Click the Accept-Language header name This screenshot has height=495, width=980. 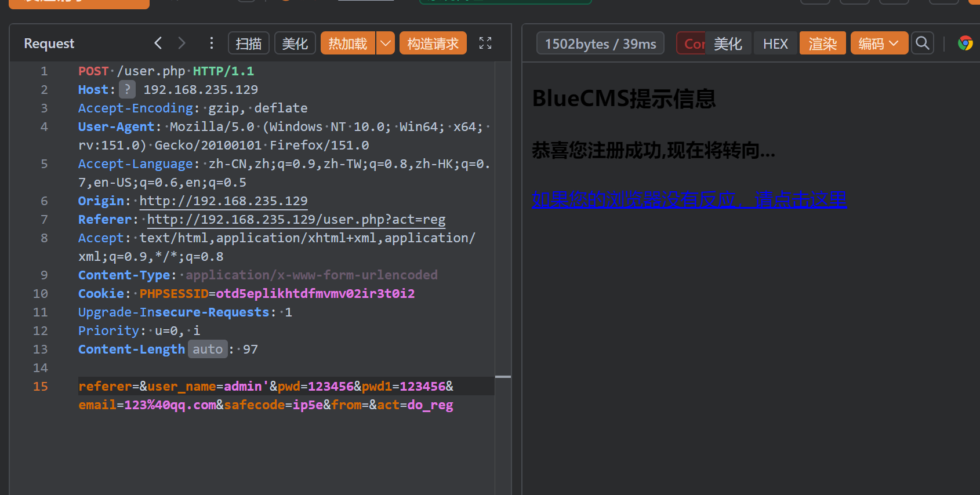[x=136, y=163]
